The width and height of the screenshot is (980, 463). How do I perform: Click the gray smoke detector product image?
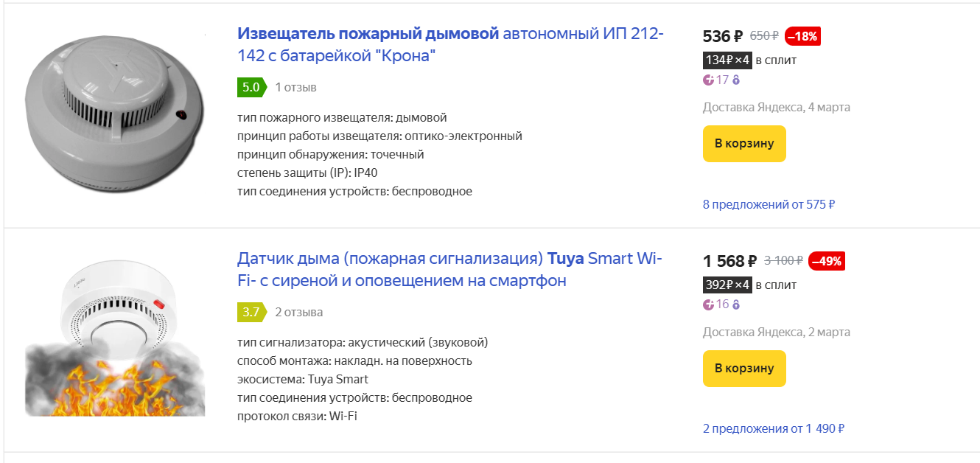pos(116,116)
